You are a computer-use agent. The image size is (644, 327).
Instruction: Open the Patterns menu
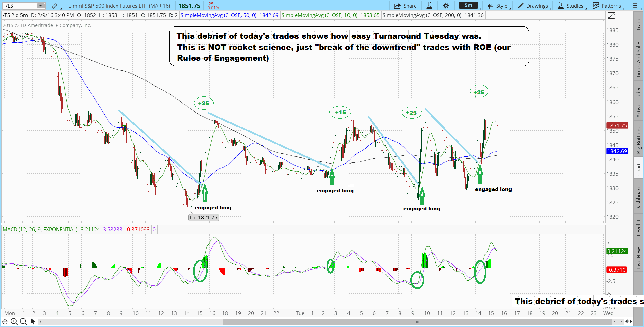pyautogui.click(x=607, y=6)
